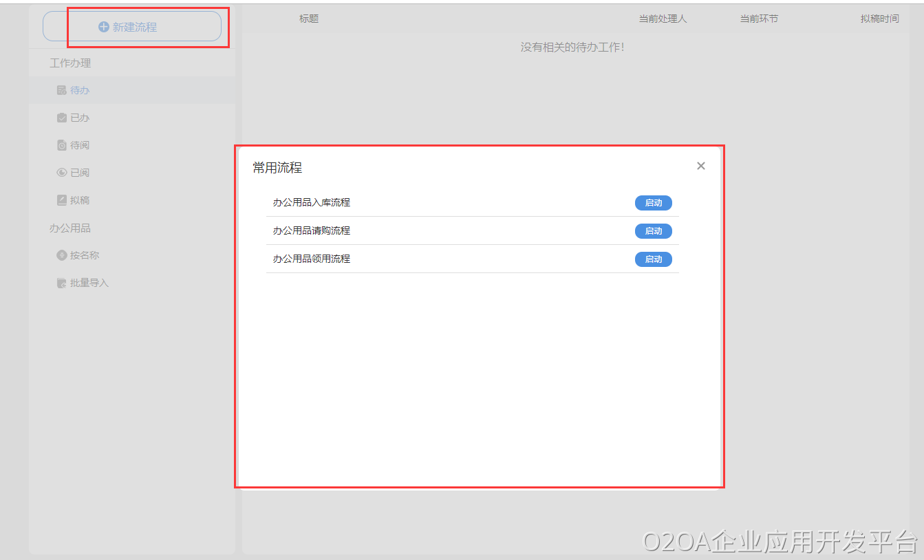Click the 待阅 document icon
This screenshot has height=560, width=924.
(61, 145)
